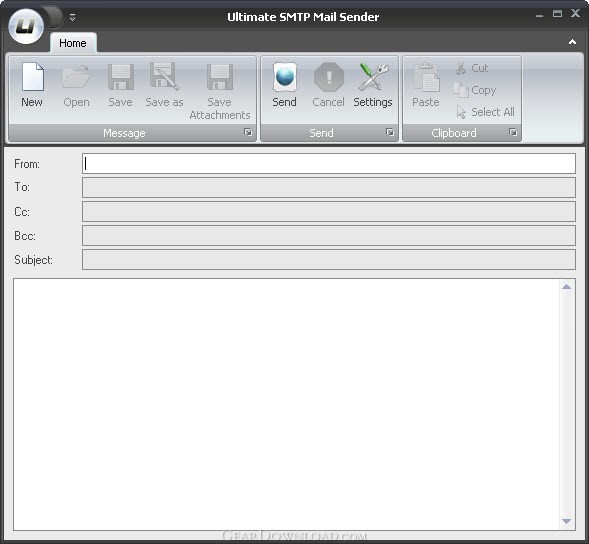Click the Copy button
Viewport: 589px width, 544px height.
[475, 90]
